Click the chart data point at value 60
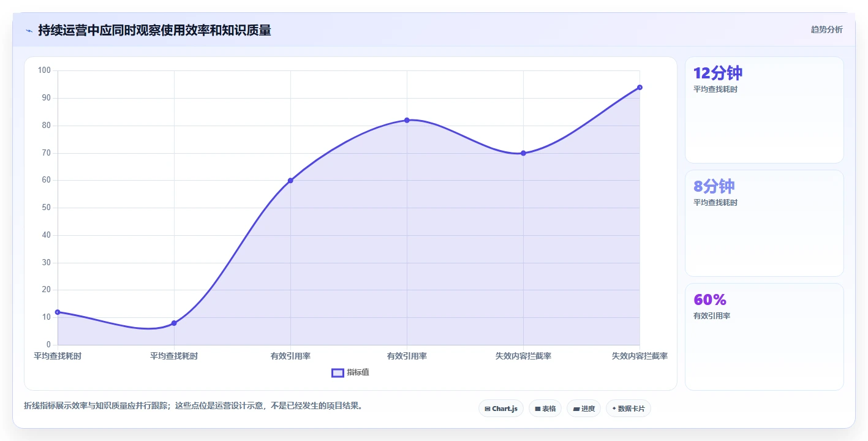This screenshot has width=868, height=441. click(x=290, y=180)
